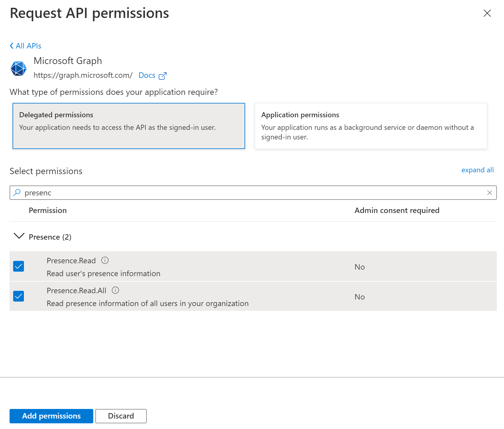This screenshot has height=429, width=504.
Task: Click the search magnifier icon
Action: coord(17,192)
